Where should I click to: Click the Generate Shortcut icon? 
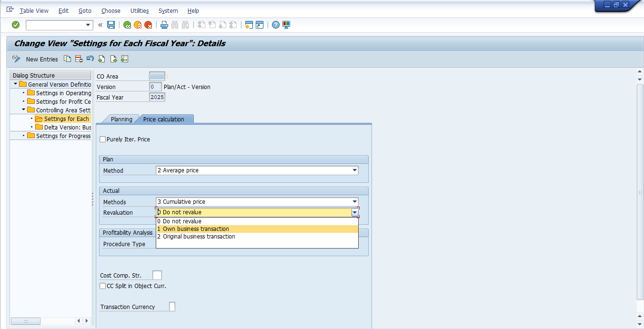point(260,25)
